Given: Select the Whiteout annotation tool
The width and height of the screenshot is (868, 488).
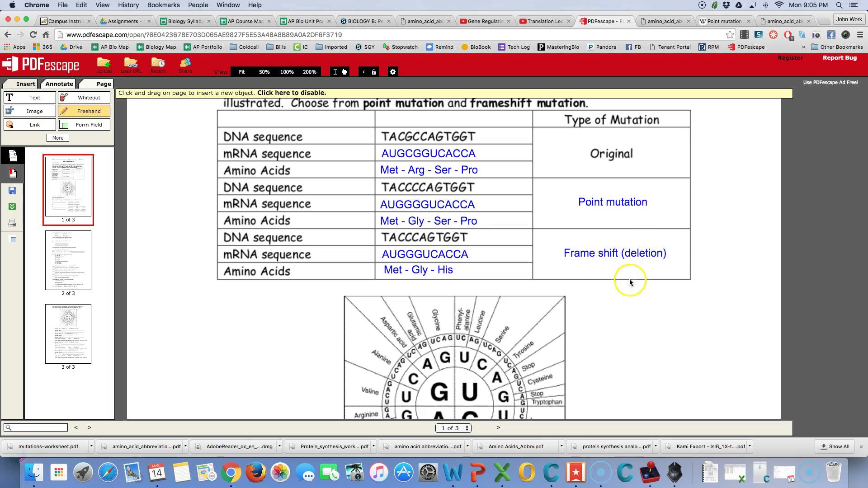Looking at the screenshot, I should point(88,97).
